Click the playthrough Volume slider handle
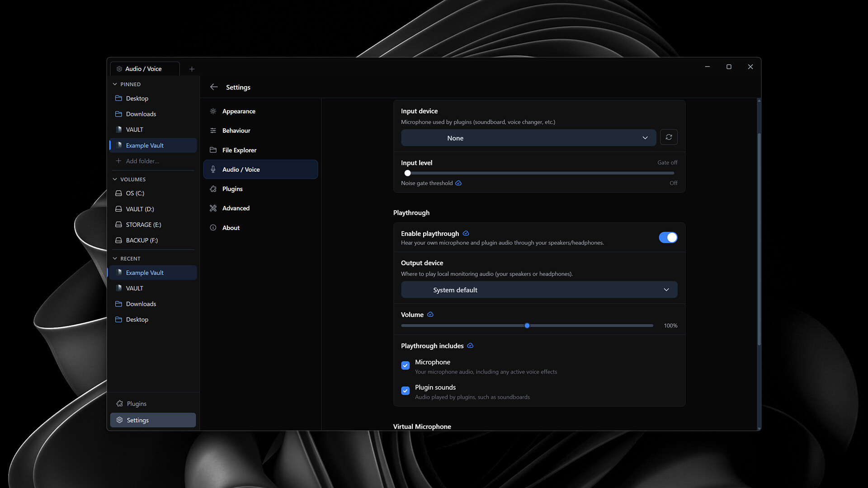Viewport: 868px width, 488px height. [527, 326]
